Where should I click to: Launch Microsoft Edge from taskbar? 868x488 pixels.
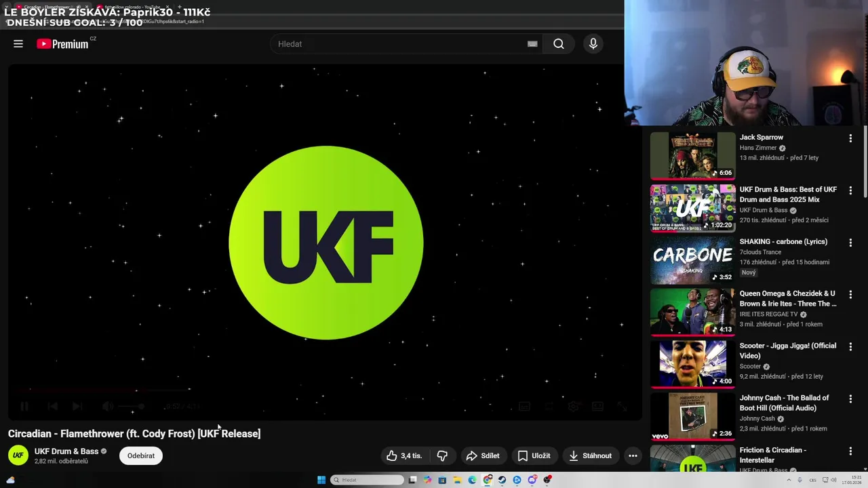(472, 480)
